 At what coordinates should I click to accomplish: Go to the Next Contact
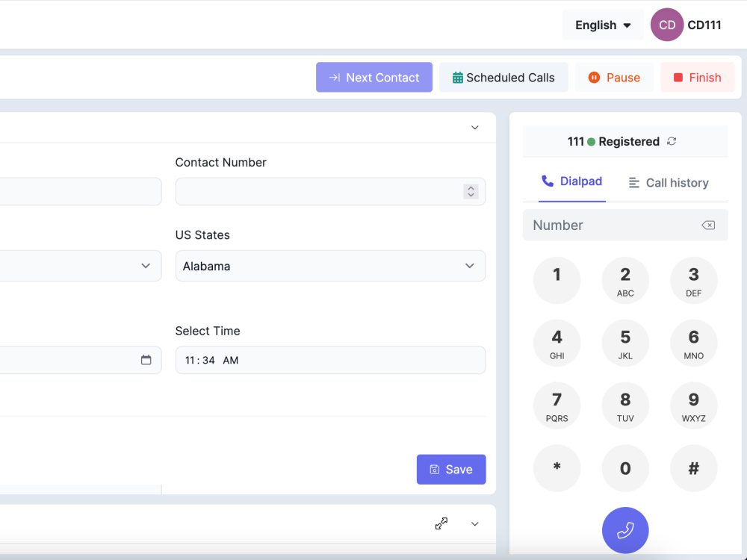[374, 77]
